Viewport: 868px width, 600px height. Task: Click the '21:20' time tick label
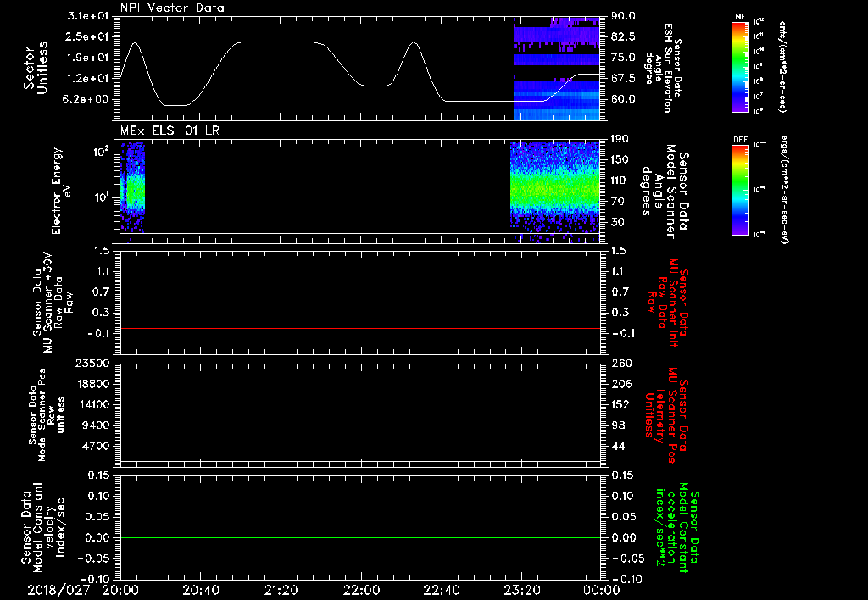pyautogui.click(x=281, y=590)
